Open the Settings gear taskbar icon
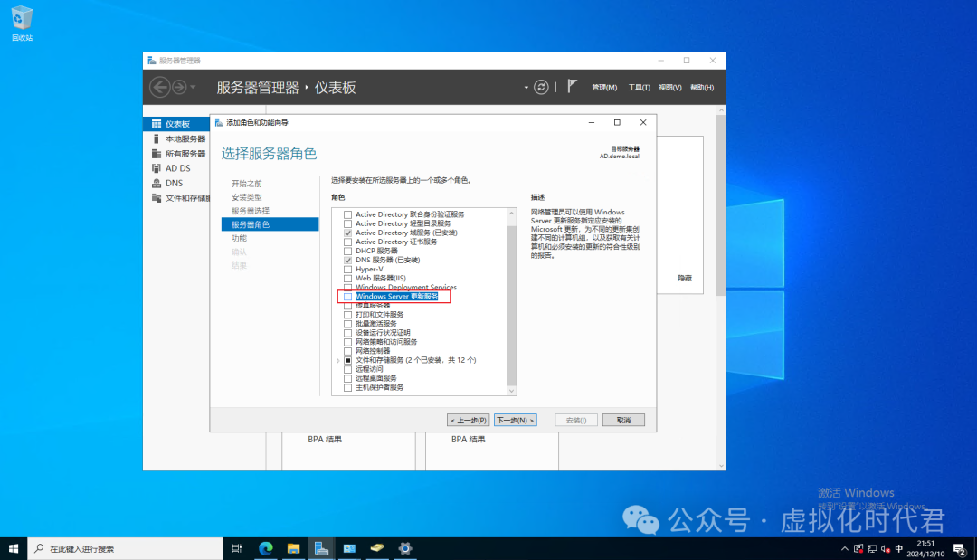The width and height of the screenshot is (977, 560). click(405, 549)
